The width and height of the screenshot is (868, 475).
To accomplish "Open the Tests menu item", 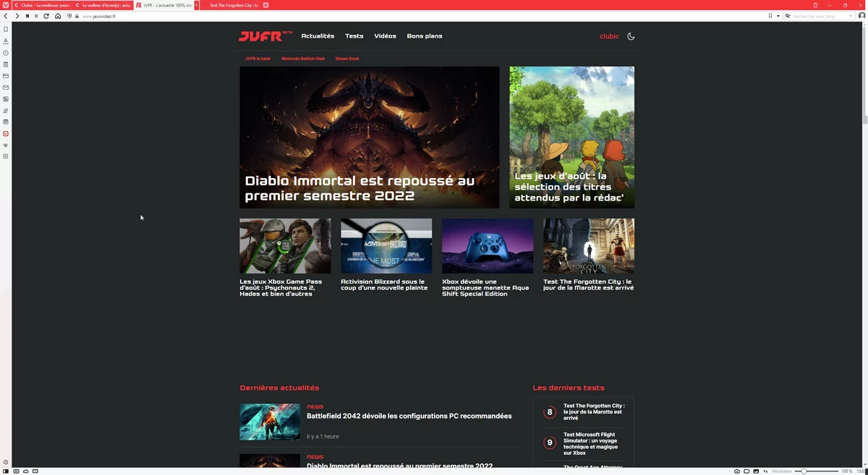I will pyautogui.click(x=354, y=36).
